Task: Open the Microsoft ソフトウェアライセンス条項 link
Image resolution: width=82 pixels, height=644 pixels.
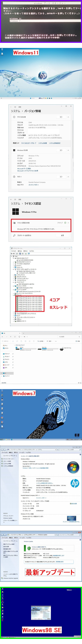Action: pyautogui.click(x=28, y=171)
